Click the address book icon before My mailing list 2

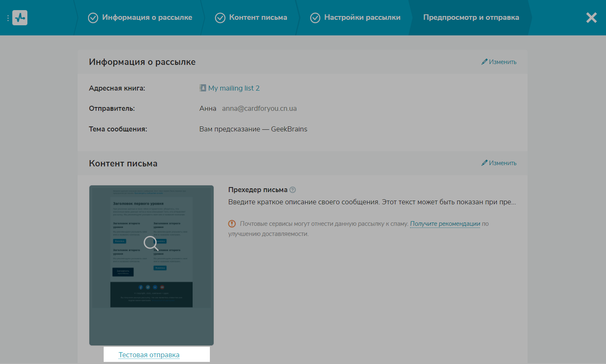click(x=203, y=88)
